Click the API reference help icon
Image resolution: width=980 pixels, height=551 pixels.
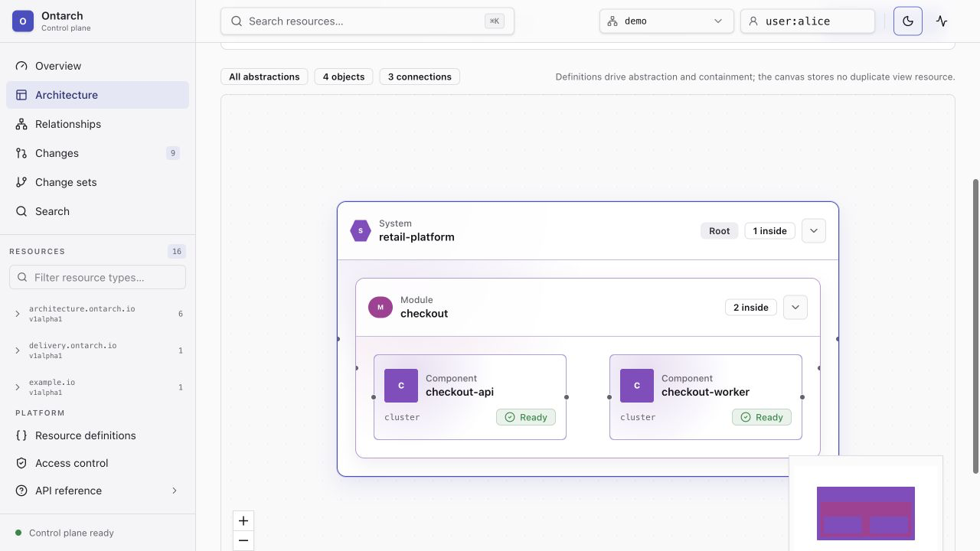[21, 491]
